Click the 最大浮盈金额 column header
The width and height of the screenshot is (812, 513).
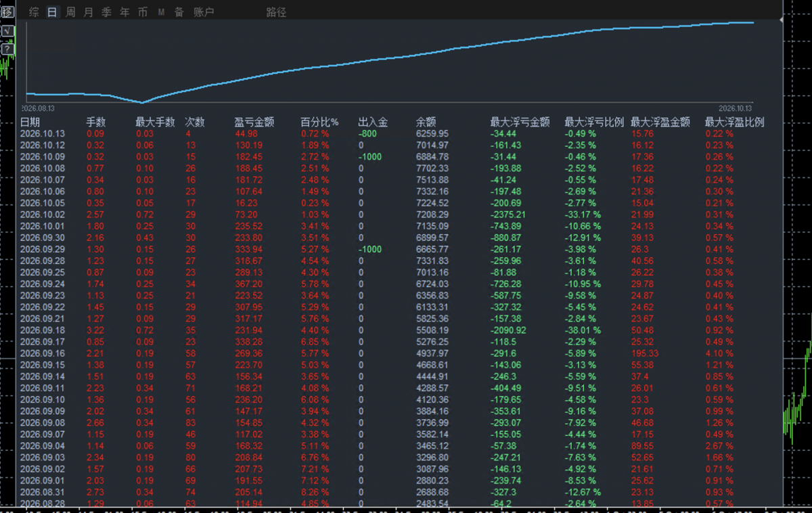(660, 122)
